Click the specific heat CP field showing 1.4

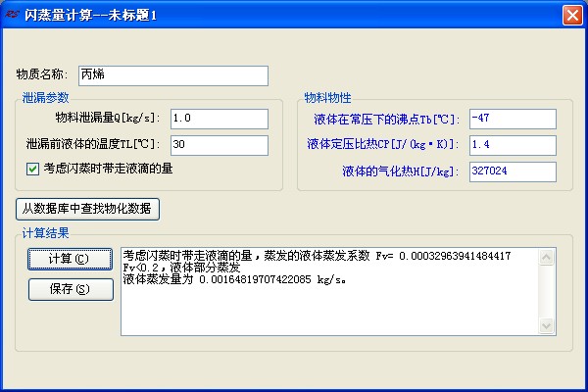(513, 145)
